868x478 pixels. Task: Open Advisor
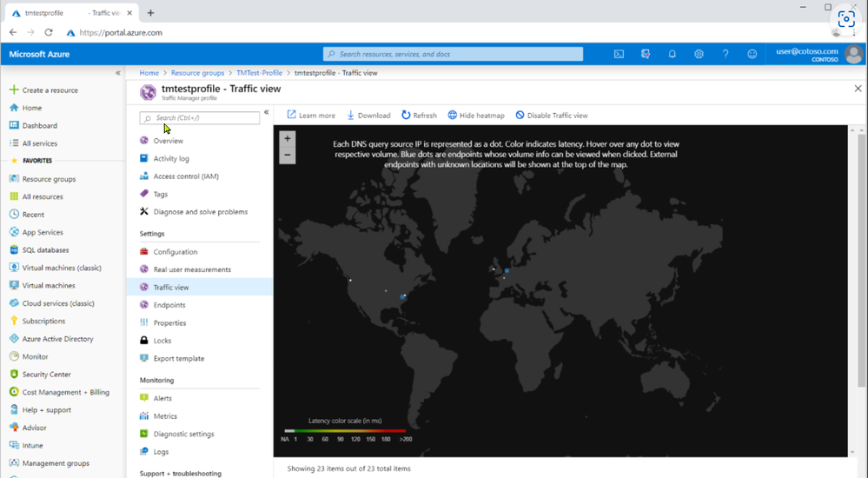[28, 428]
